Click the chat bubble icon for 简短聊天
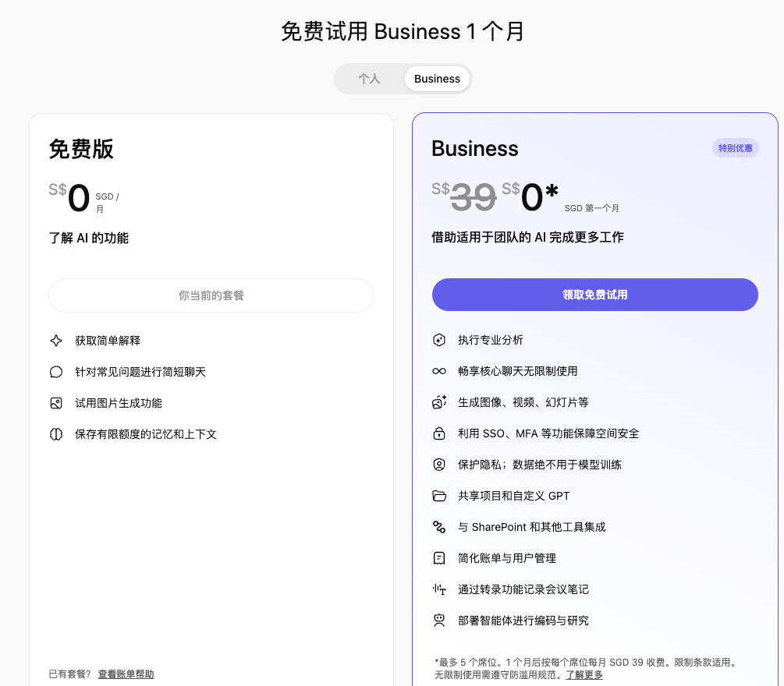Screen dimensions: 784x686 click(x=56, y=372)
